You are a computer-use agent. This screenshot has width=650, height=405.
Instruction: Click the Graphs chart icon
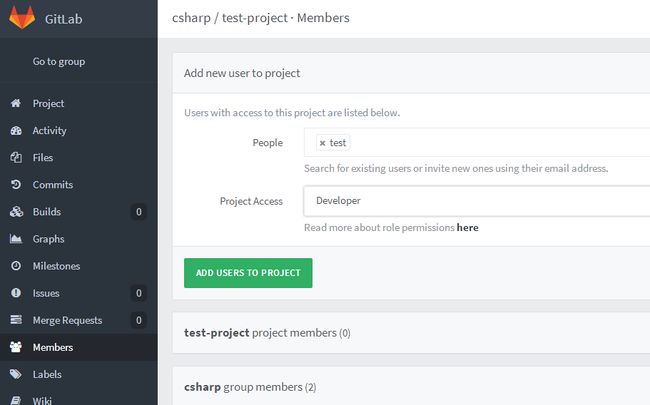coord(16,239)
